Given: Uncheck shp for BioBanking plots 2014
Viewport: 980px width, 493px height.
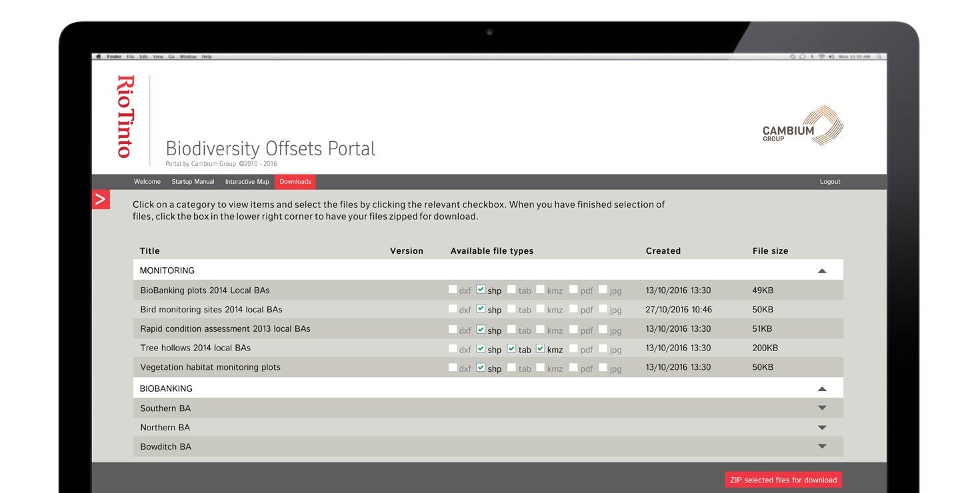Looking at the screenshot, I should tap(481, 290).
